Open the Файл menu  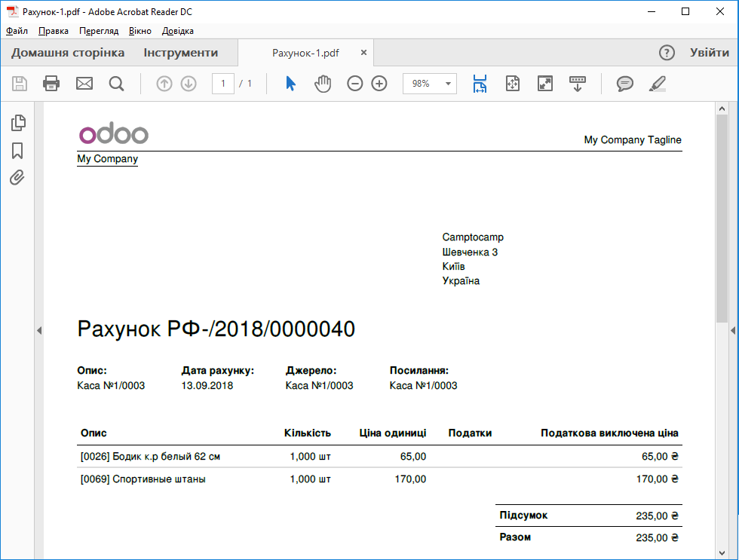(17, 31)
